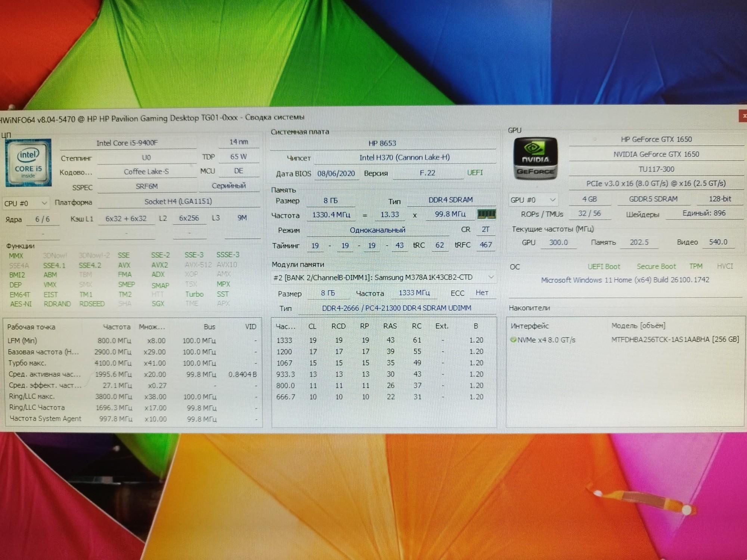
Task: Click the Видео clock 540.0 value
Action: click(718, 242)
